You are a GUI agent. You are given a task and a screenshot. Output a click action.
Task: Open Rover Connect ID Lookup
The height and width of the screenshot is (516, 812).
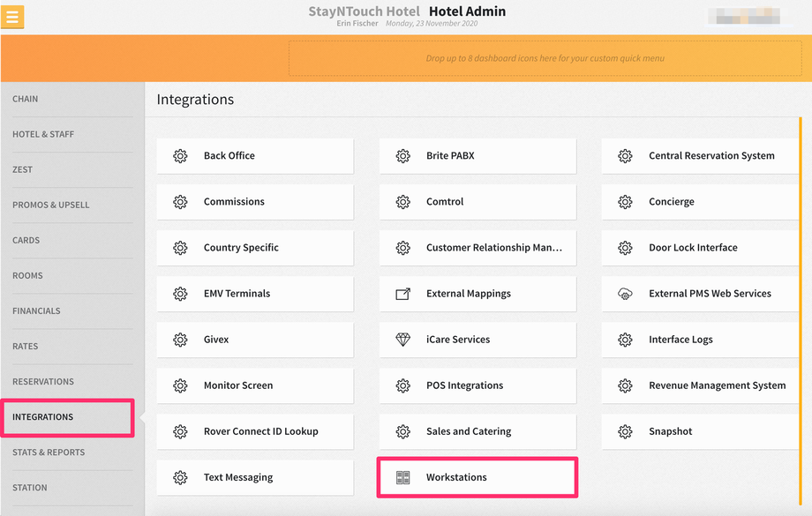click(255, 431)
